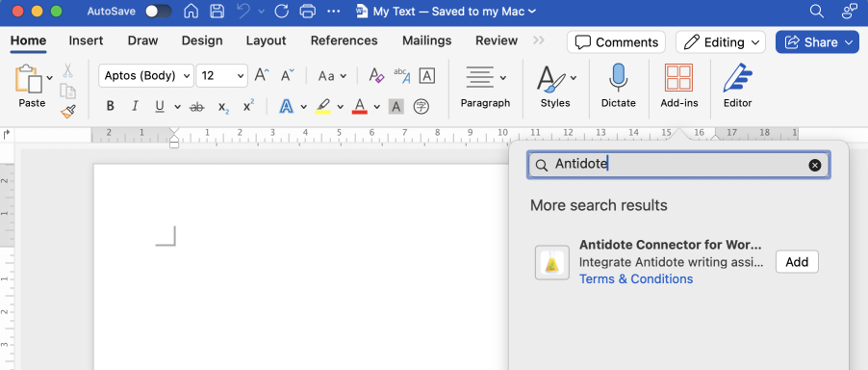Click the subscript x₂ icon
Image resolution: width=868 pixels, height=370 pixels.
[x=223, y=107]
